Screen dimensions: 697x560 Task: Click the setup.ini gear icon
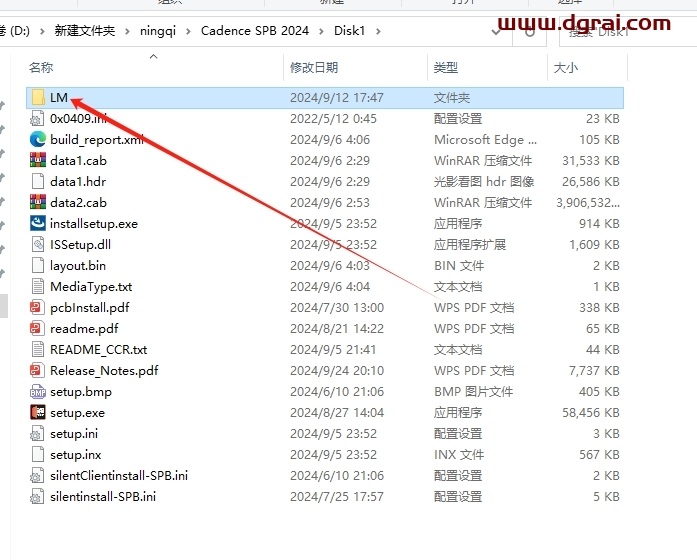(37, 433)
